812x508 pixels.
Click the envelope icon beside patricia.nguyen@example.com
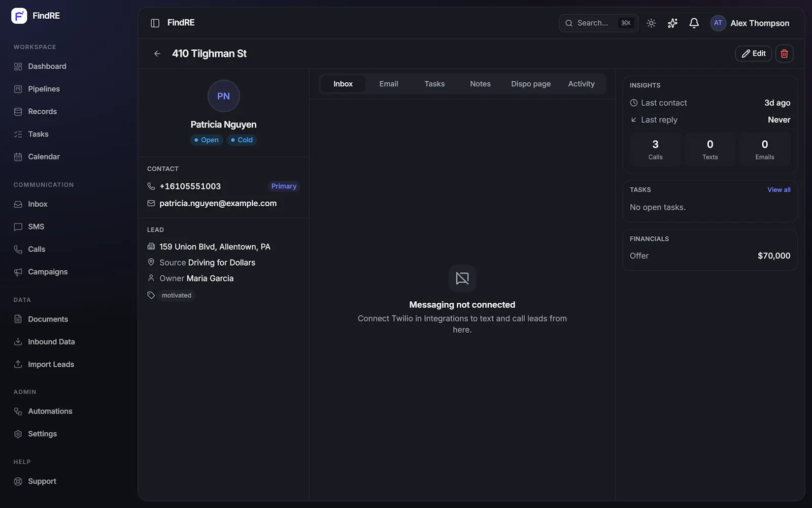(x=151, y=203)
